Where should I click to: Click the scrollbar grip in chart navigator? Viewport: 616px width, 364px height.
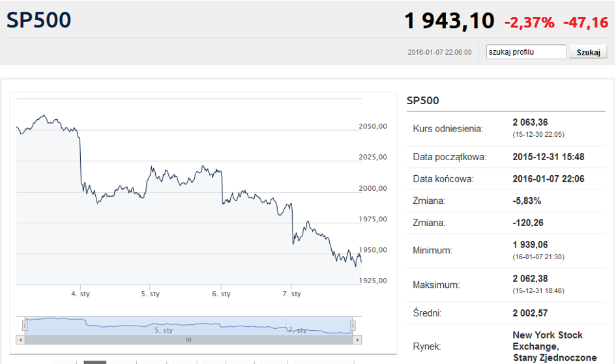pos(189,340)
